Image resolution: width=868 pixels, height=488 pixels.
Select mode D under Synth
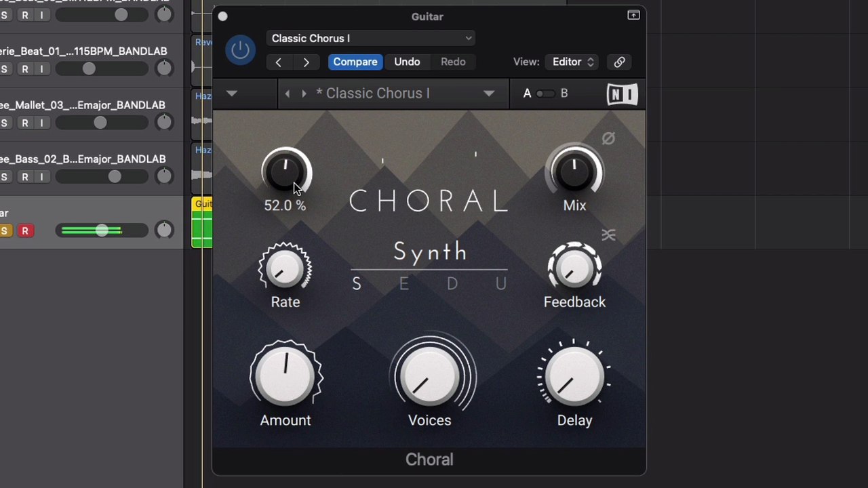tap(452, 284)
